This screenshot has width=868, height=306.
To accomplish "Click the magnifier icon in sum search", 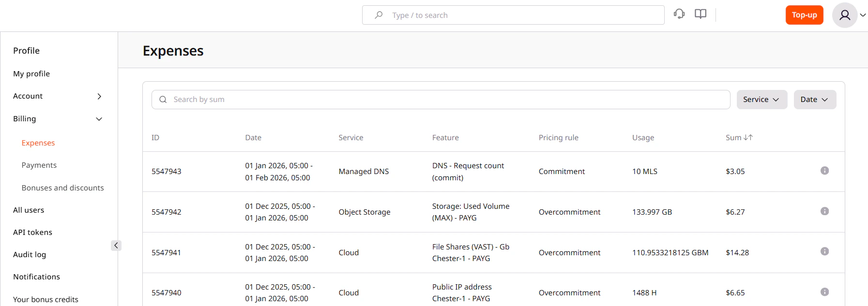I will click(163, 99).
